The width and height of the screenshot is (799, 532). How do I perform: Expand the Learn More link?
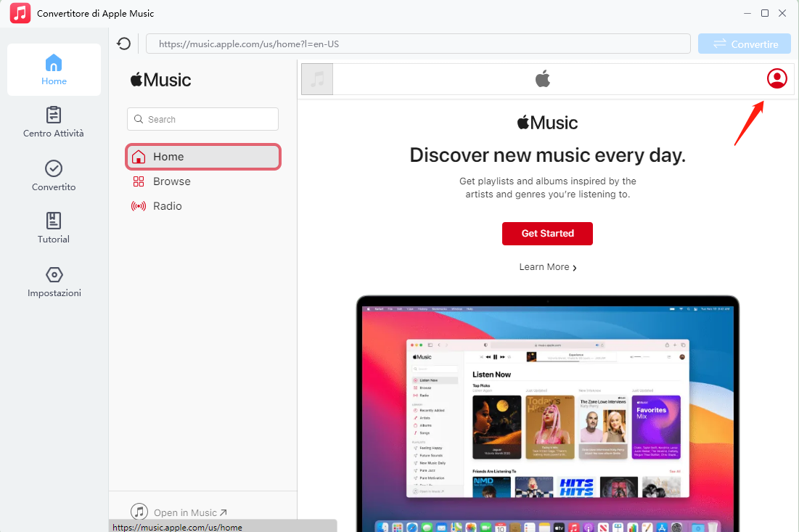coord(547,267)
